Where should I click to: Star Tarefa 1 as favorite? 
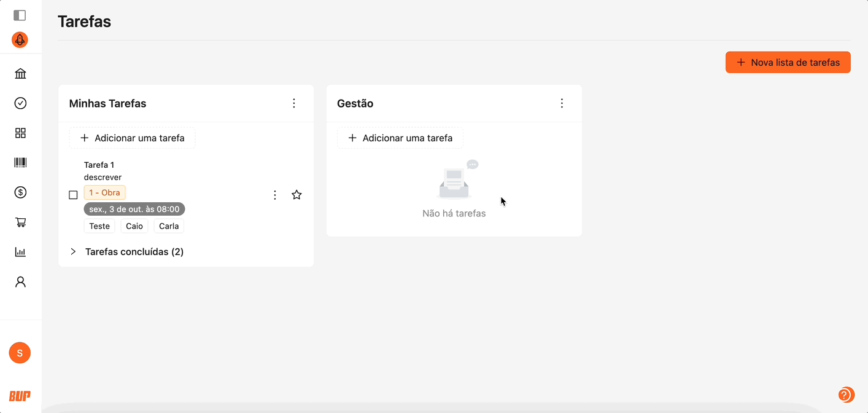[296, 195]
